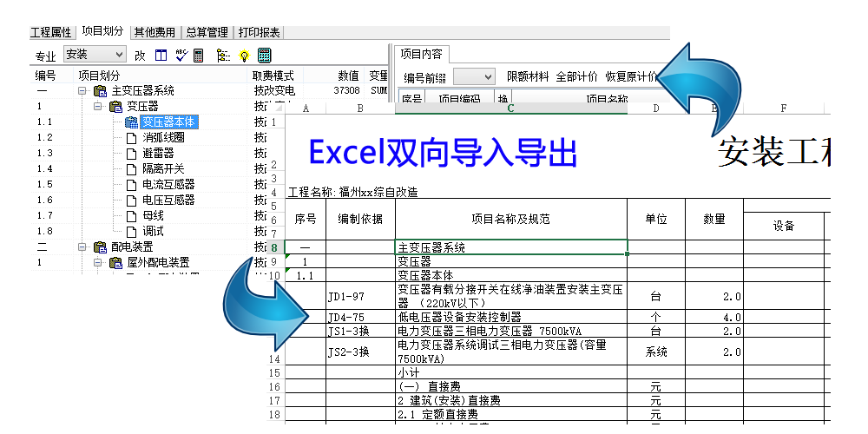Click the 工程名称: 福州xx综自改造 cell
Viewport: 868px width, 434px height.
[x=353, y=193]
